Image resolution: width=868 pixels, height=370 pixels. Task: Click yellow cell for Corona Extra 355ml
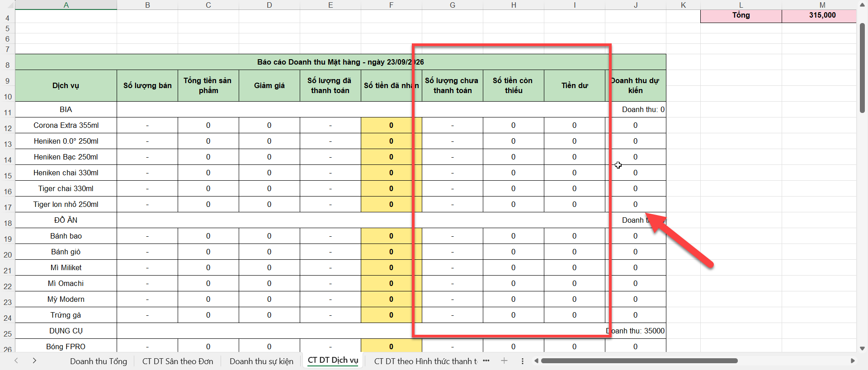tap(391, 125)
